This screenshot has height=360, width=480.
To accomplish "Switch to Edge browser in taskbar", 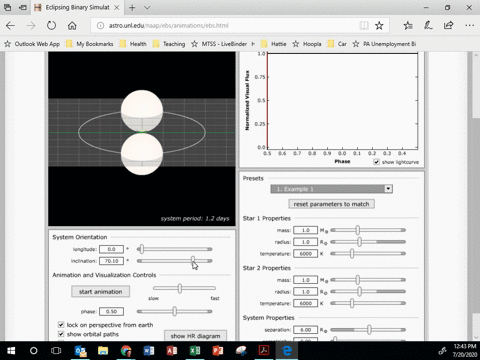I will (x=287, y=351).
